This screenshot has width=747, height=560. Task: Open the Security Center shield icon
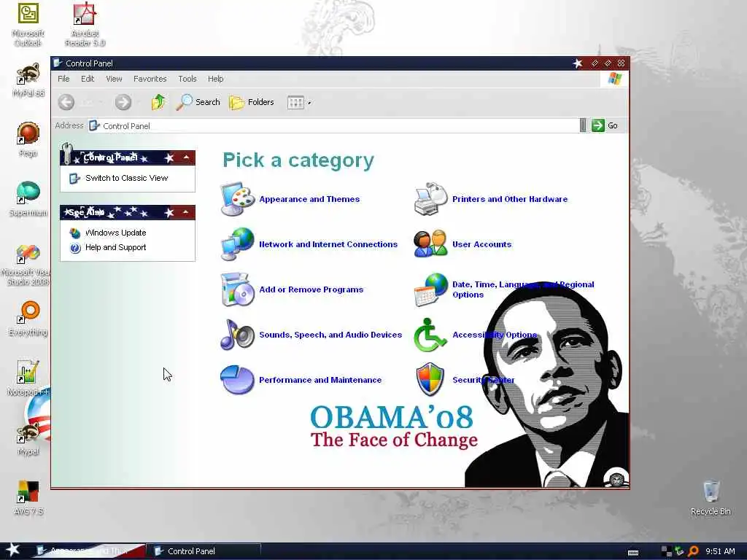[430, 379]
